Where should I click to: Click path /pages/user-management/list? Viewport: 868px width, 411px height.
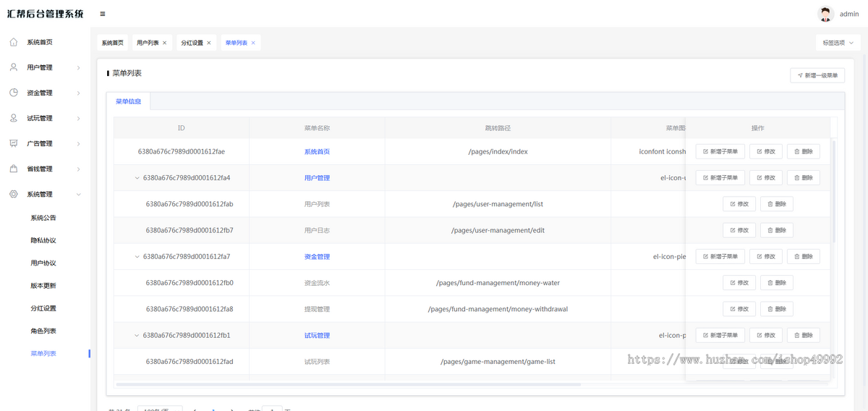(498, 204)
